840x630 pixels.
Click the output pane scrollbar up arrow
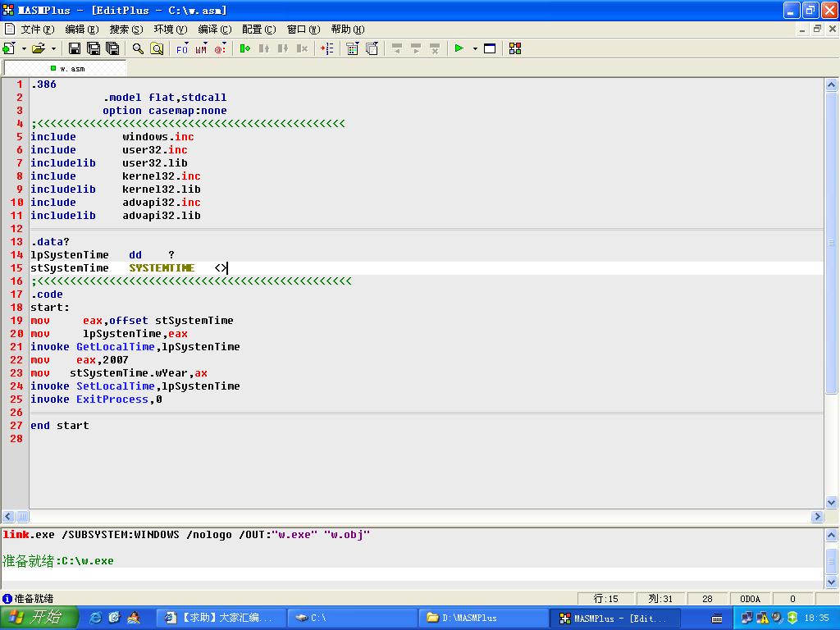click(x=831, y=535)
